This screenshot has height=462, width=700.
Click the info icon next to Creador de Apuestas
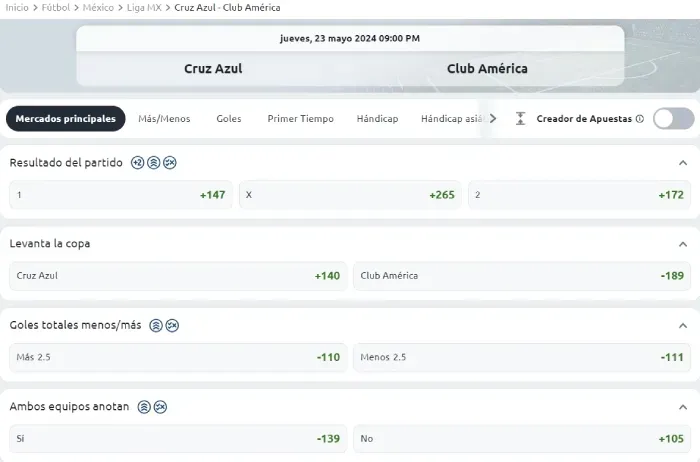tap(640, 119)
